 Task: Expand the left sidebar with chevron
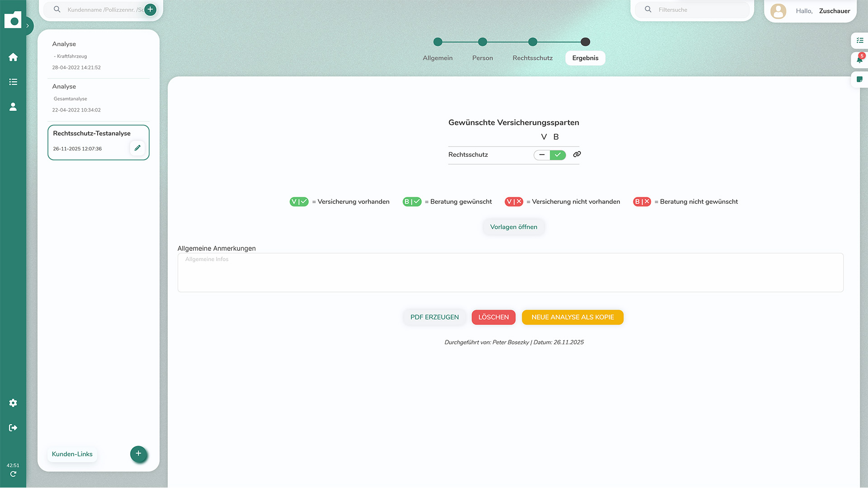click(x=28, y=26)
